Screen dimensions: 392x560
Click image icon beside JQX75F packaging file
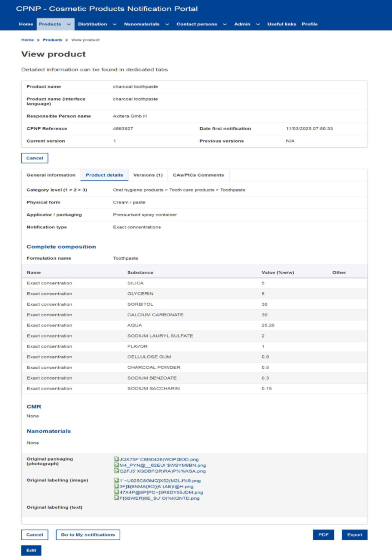(x=116, y=459)
